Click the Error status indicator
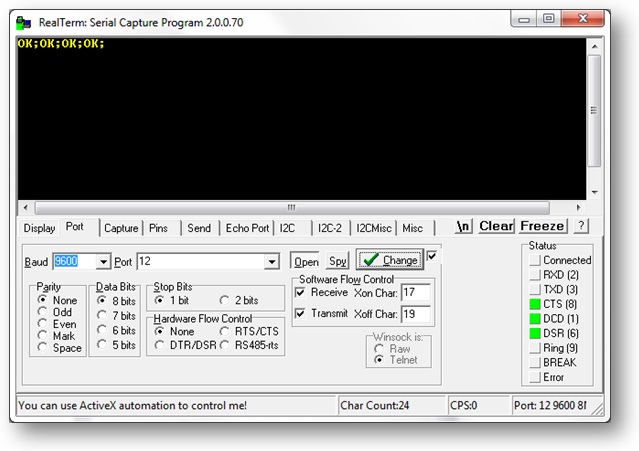 [535, 377]
